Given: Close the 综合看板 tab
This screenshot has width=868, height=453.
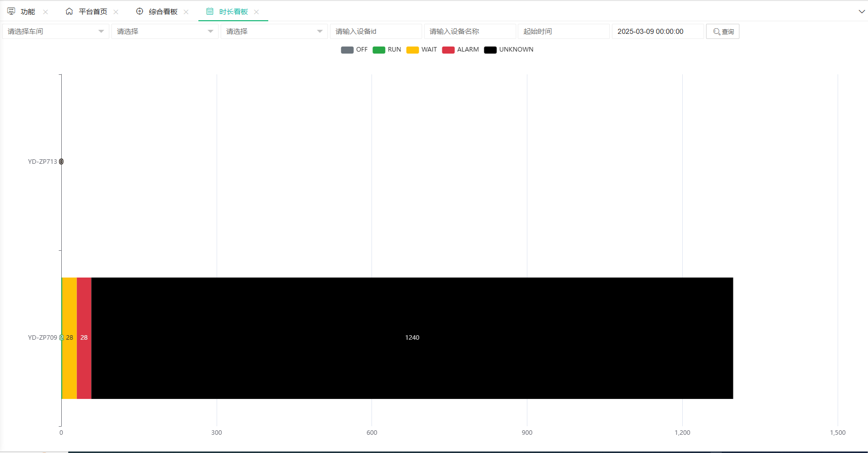Looking at the screenshot, I should coord(186,12).
